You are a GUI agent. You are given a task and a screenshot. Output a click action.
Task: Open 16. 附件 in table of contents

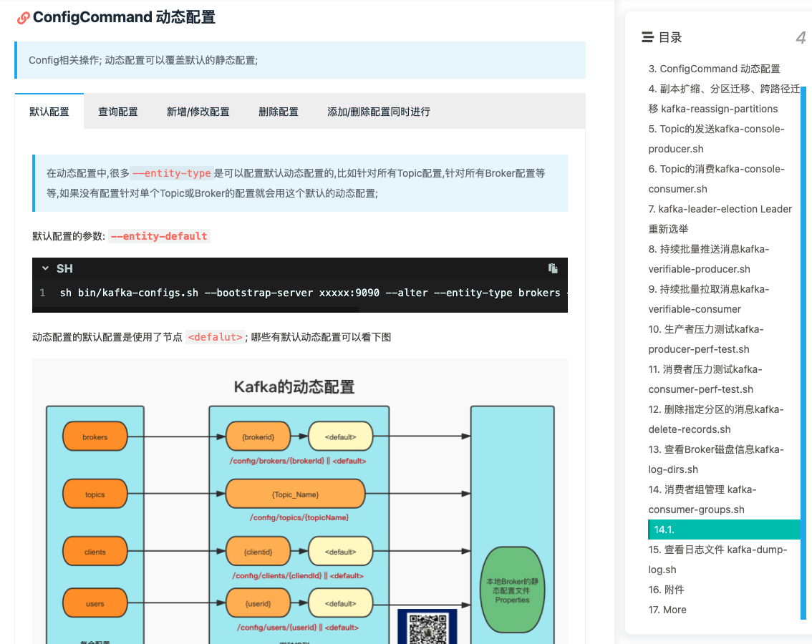(x=666, y=590)
